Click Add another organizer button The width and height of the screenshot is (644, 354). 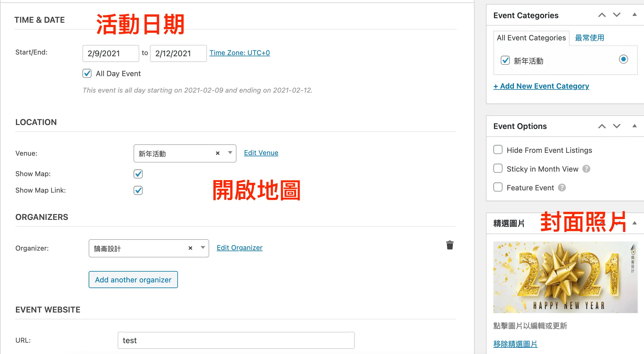(x=133, y=280)
